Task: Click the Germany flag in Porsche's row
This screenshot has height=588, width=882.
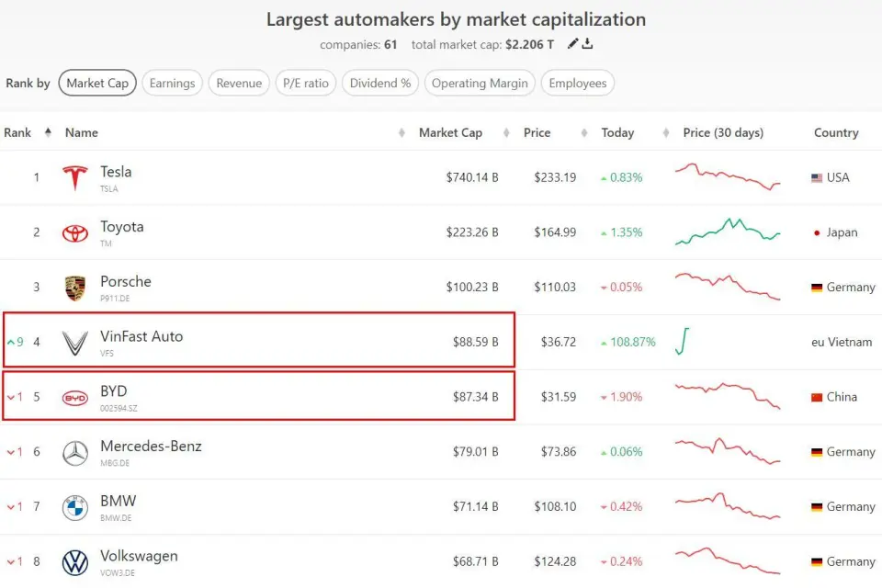Action: 817,288
